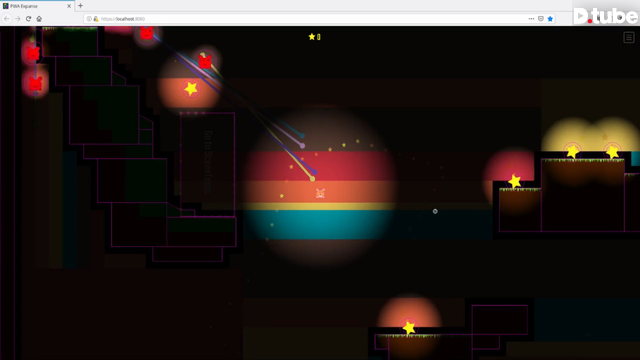Open a new tab with plus button
This screenshot has height=360, width=640.
80,6
